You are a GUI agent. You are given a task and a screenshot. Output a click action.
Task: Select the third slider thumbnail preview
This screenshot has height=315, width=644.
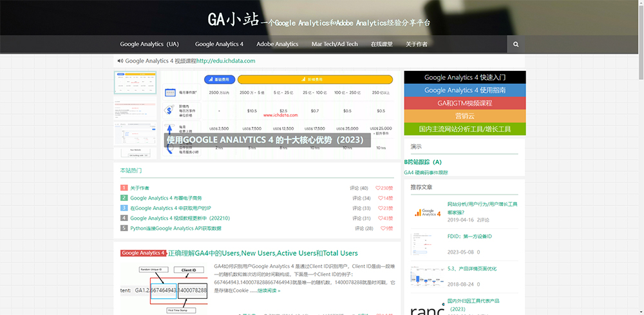click(x=135, y=133)
